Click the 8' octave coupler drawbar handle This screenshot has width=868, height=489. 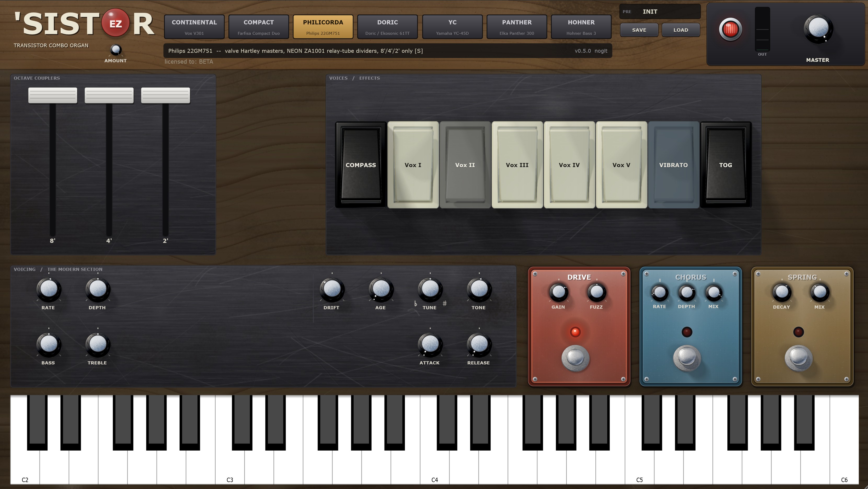[53, 95]
